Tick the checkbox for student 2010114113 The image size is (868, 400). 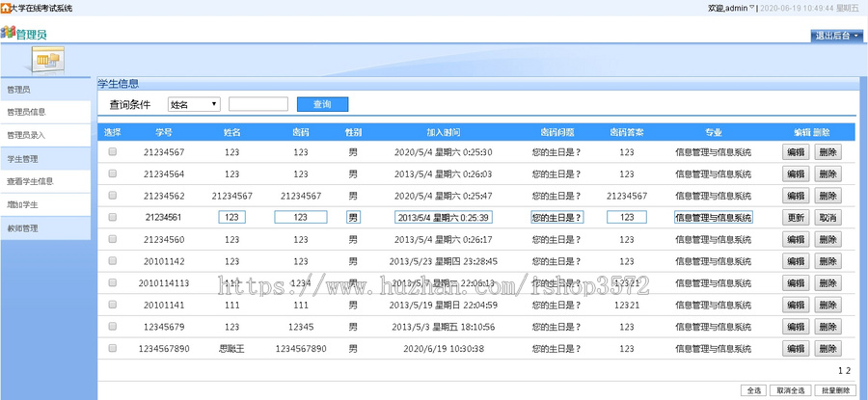[x=113, y=282]
